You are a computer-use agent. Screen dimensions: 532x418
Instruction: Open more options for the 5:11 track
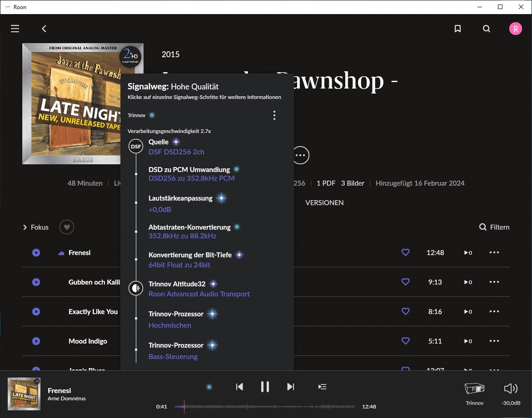(494, 341)
